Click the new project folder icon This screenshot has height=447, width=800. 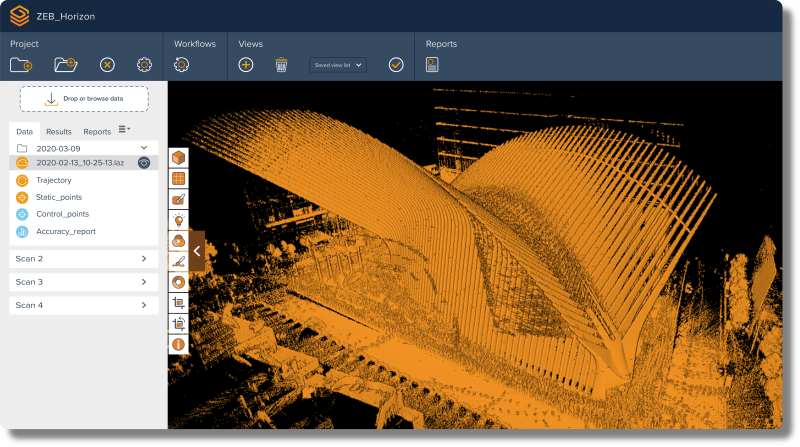click(21, 65)
